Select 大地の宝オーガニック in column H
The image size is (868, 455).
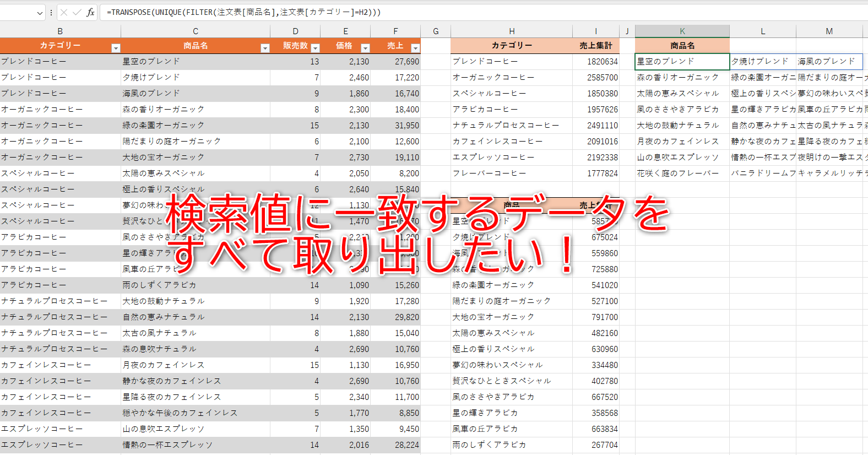click(512, 317)
